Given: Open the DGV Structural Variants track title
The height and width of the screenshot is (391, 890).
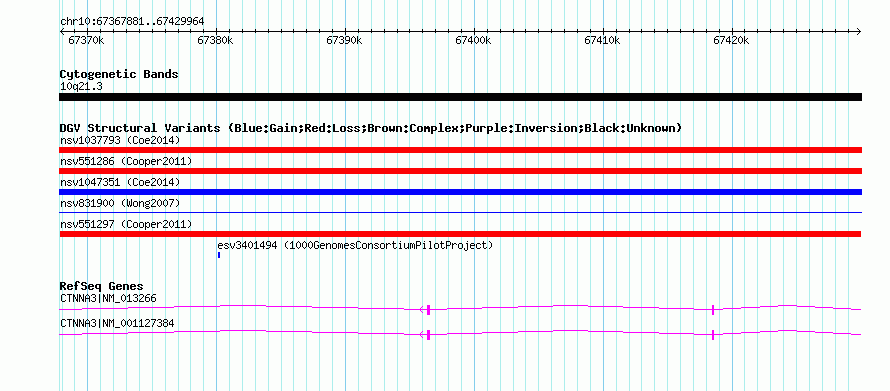Looking at the screenshot, I should (x=371, y=128).
